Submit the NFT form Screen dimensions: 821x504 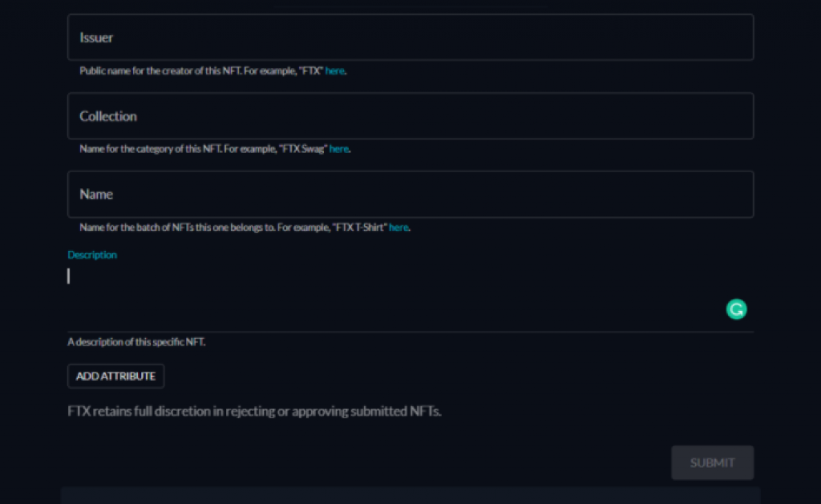point(712,462)
